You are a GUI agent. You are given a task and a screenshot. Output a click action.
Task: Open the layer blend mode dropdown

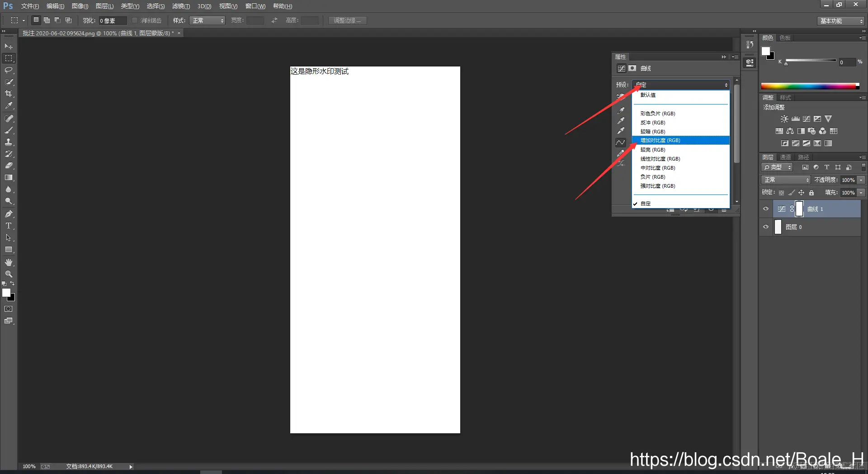pos(786,180)
